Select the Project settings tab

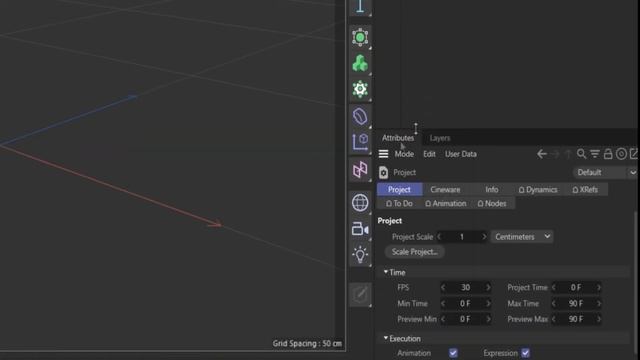tap(399, 189)
